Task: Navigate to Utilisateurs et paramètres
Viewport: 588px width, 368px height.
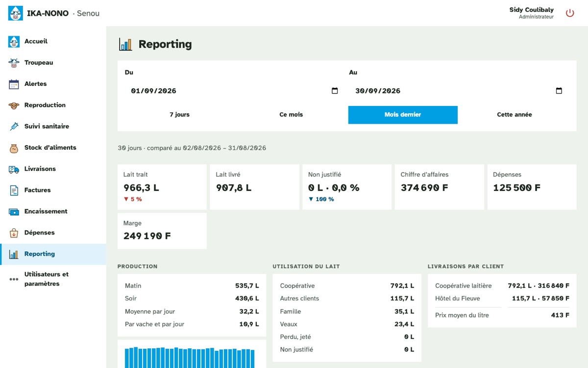Action: [x=53, y=279]
